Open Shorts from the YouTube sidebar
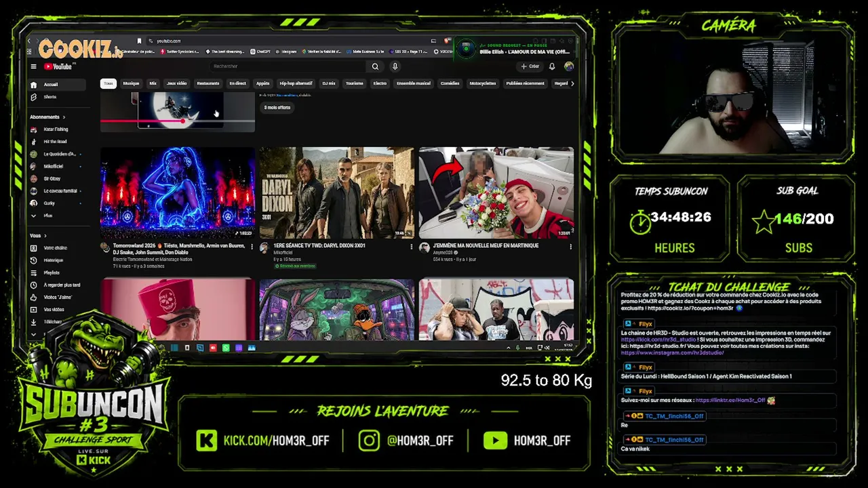The image size is (868, 488). (x=58, y=97)
